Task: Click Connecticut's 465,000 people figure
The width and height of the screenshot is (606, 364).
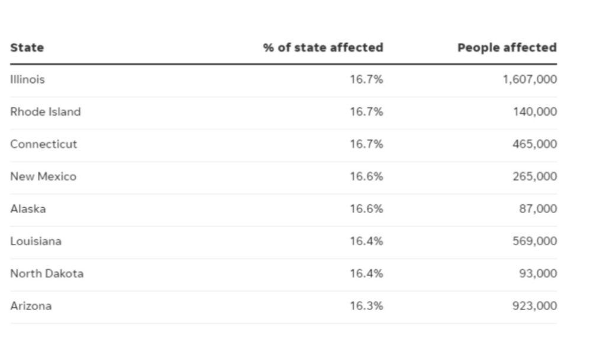Action: tap(534, 144)
